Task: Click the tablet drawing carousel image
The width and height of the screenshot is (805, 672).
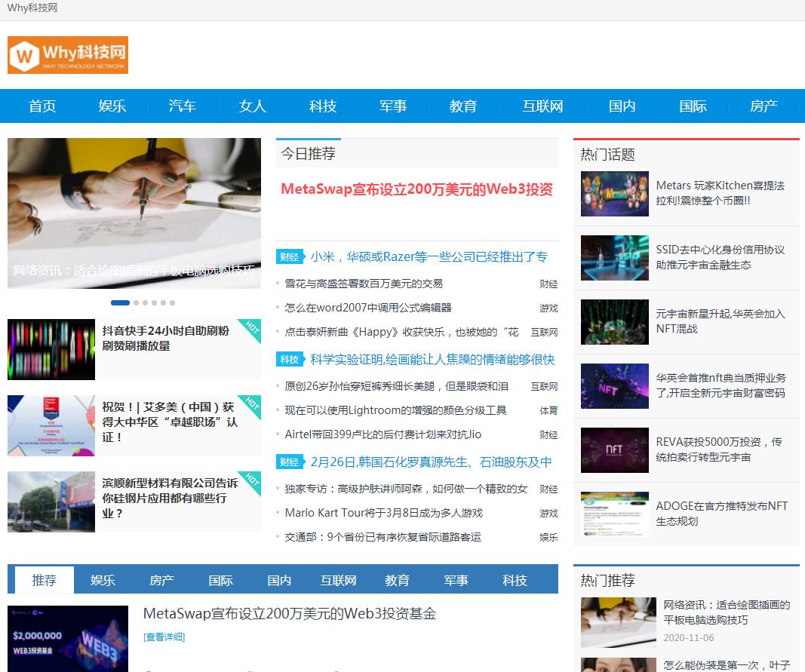Action: tap(134, 213)
